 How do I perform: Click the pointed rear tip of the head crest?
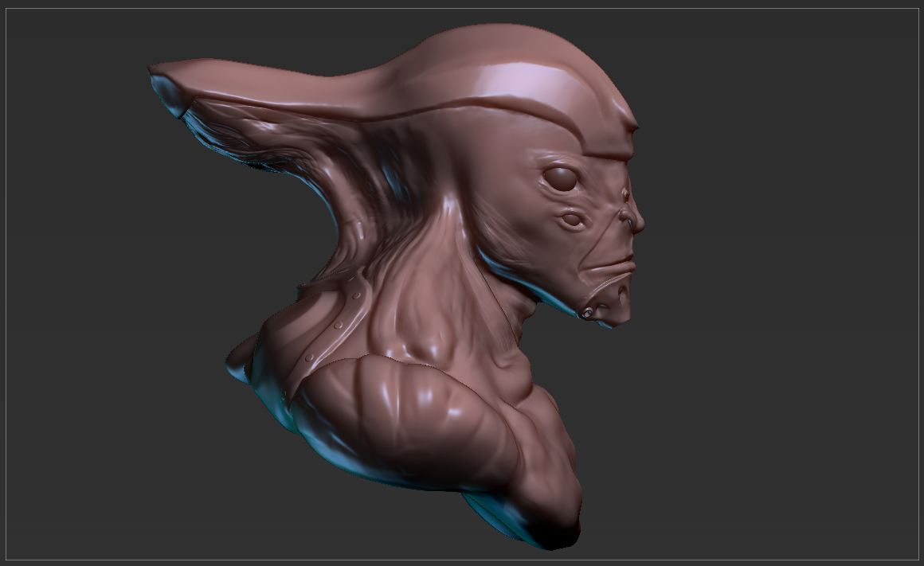(x=158, y=72)
